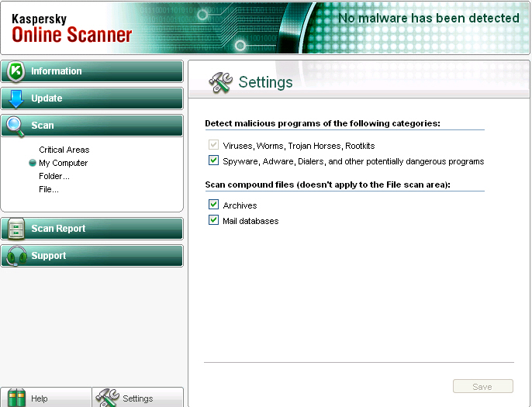Click the Scan Report cabinet icon

[16, 229]
